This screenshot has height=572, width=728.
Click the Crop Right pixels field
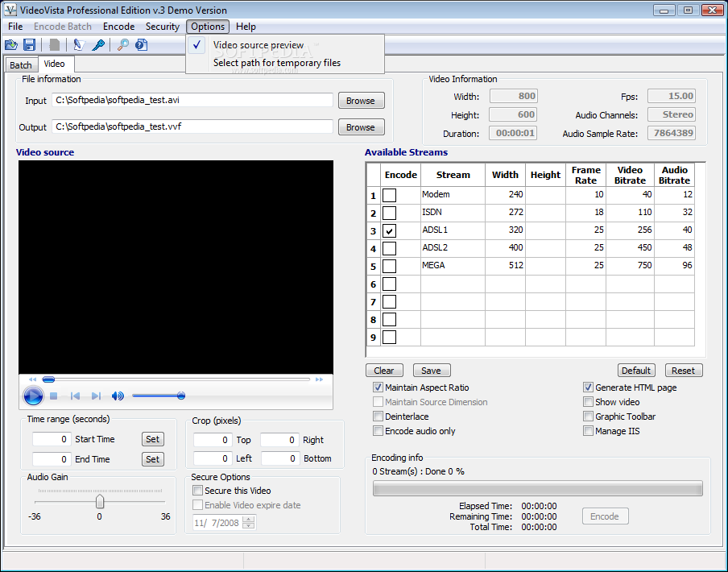(x=280, y=440)
